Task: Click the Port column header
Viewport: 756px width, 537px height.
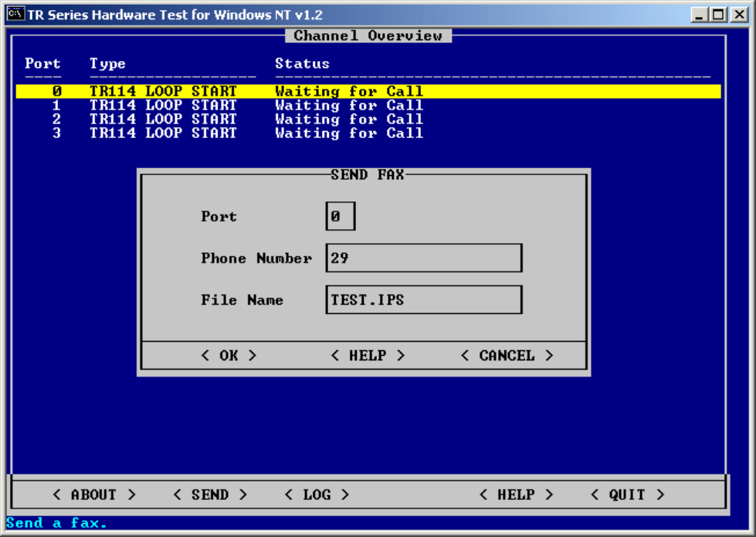Action: point(43,63)
